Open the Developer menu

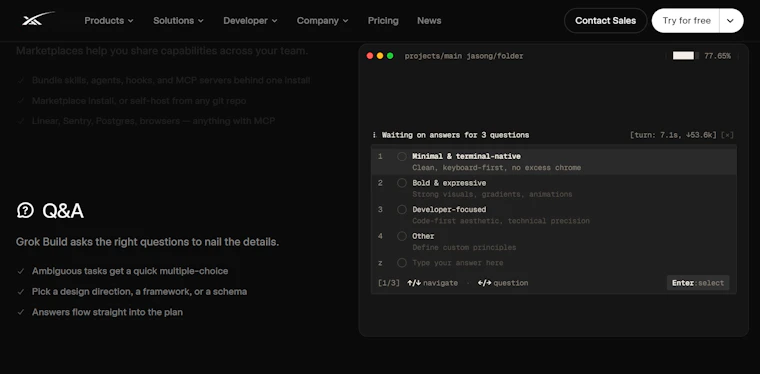pos(250,21)
